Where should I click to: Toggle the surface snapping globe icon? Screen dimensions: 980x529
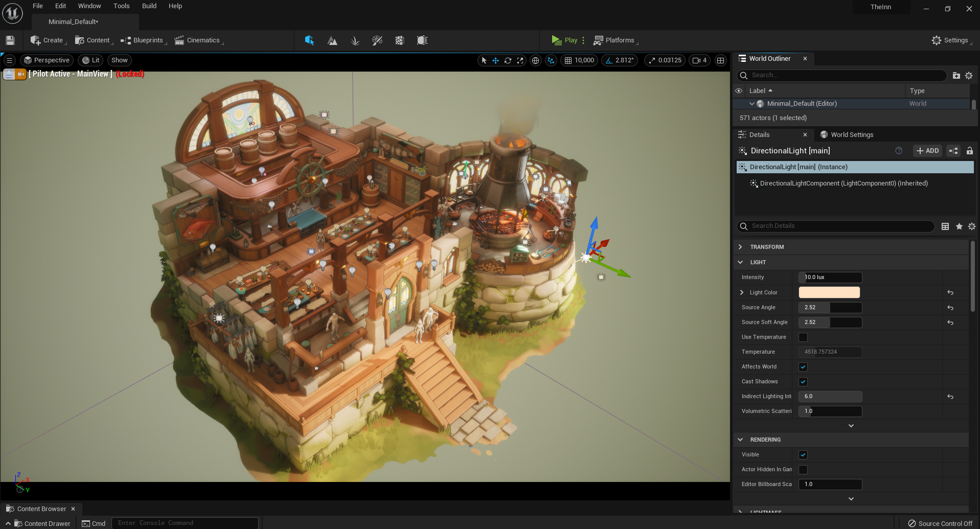tap(535, 60)
